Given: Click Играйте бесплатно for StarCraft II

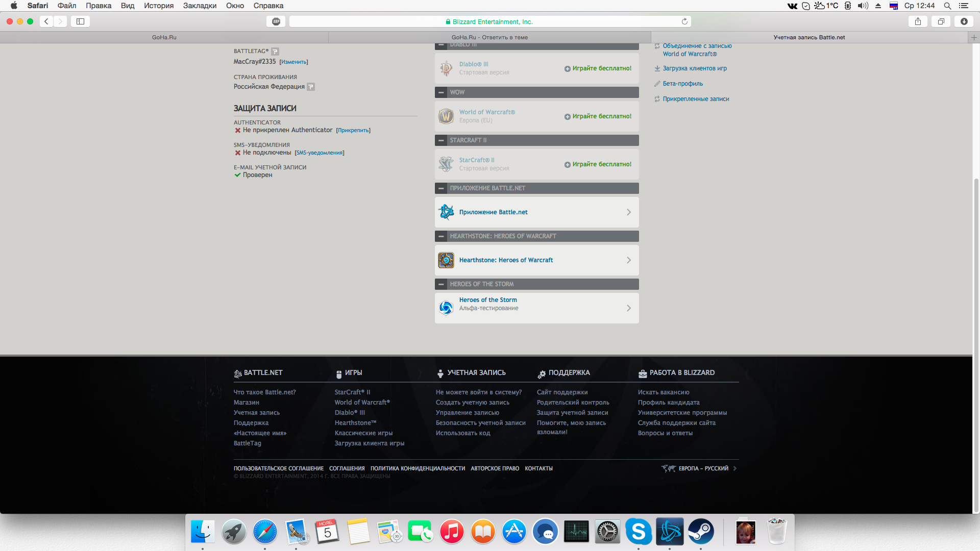Looking at the screenshot, I should (x=598, y=164).
